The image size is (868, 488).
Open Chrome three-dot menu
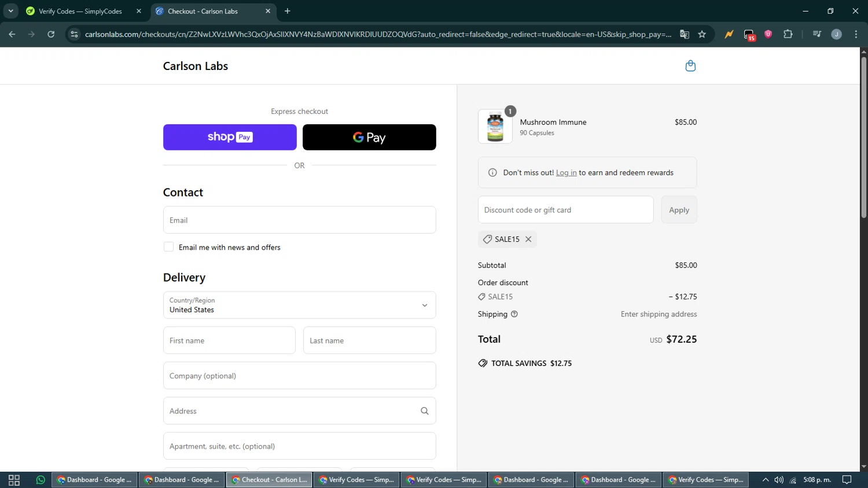[x=856, y=34]
